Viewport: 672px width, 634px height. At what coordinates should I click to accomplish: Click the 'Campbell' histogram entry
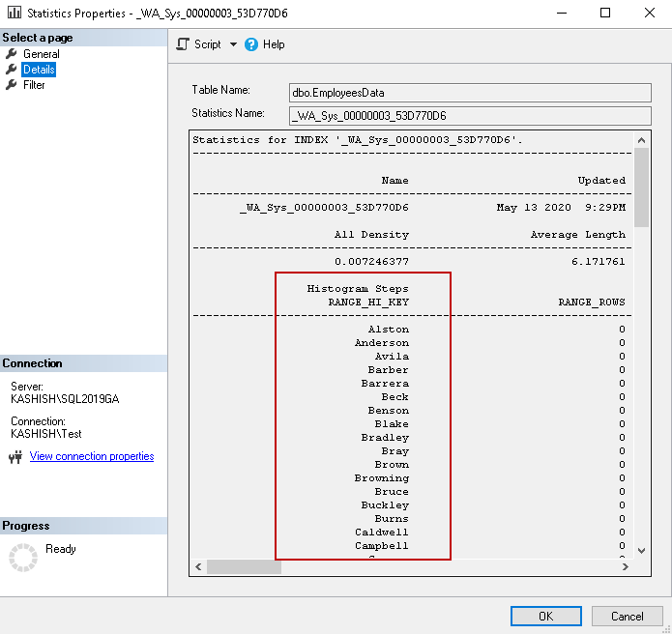(x=382, y=546)
